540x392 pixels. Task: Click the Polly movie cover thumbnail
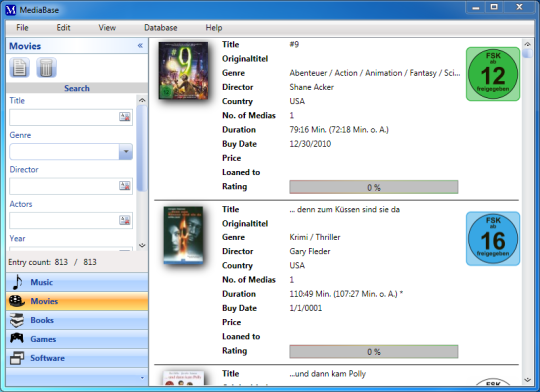(184, 378)
